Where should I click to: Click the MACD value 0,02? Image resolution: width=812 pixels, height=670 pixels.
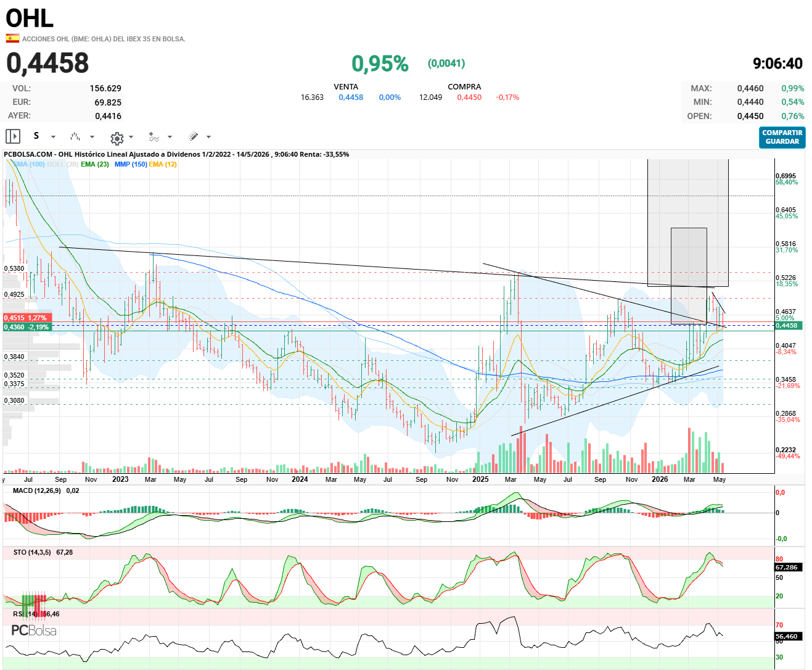point(73,490)
